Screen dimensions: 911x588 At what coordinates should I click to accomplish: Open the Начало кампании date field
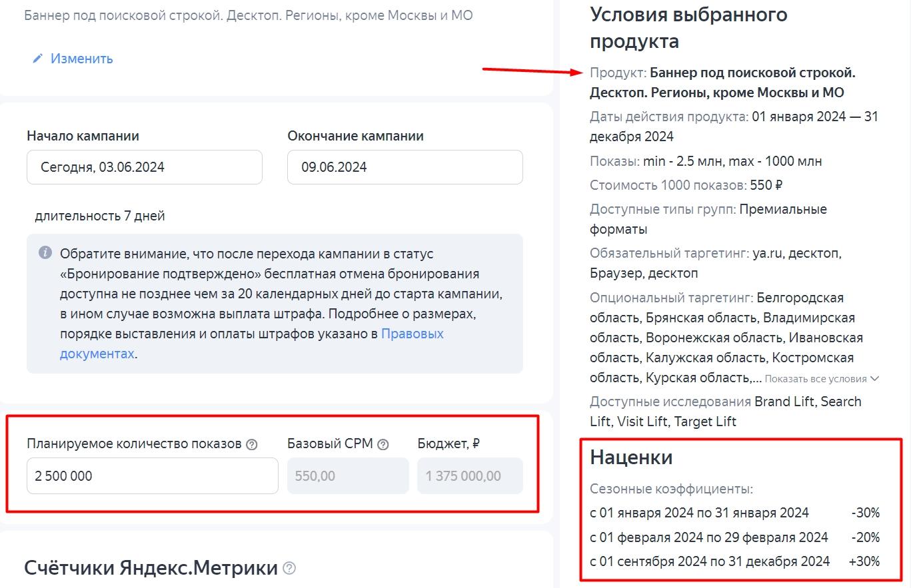[x=144, y=167]
